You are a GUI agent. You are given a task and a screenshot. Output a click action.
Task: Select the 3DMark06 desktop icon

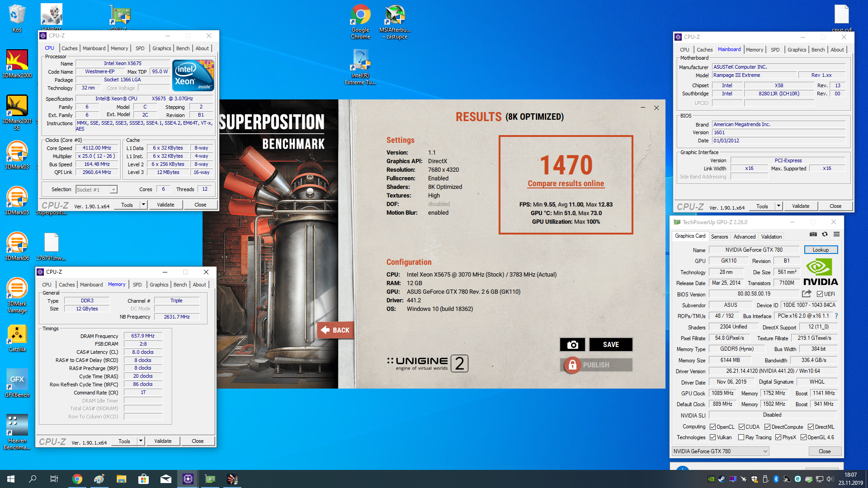tap(17, 246)
